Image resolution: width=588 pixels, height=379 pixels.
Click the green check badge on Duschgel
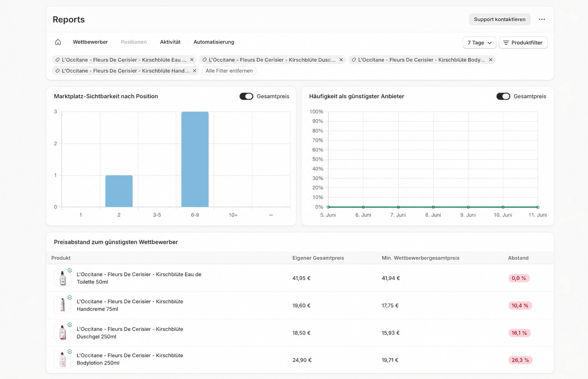(70, 325)
